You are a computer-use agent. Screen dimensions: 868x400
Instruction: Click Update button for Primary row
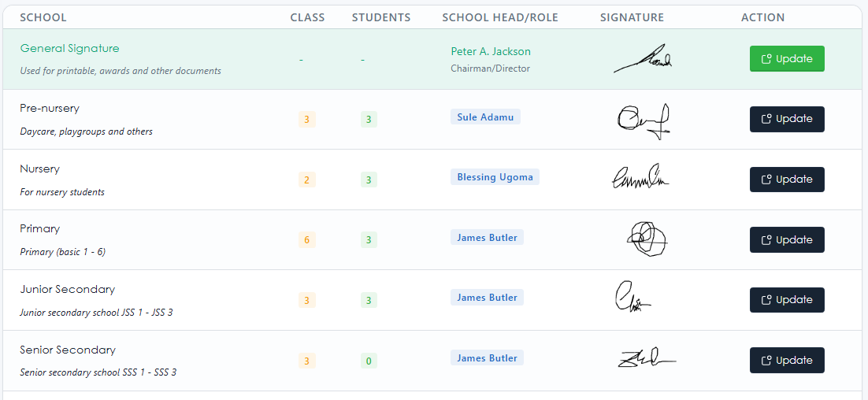(x=786, y=239)
